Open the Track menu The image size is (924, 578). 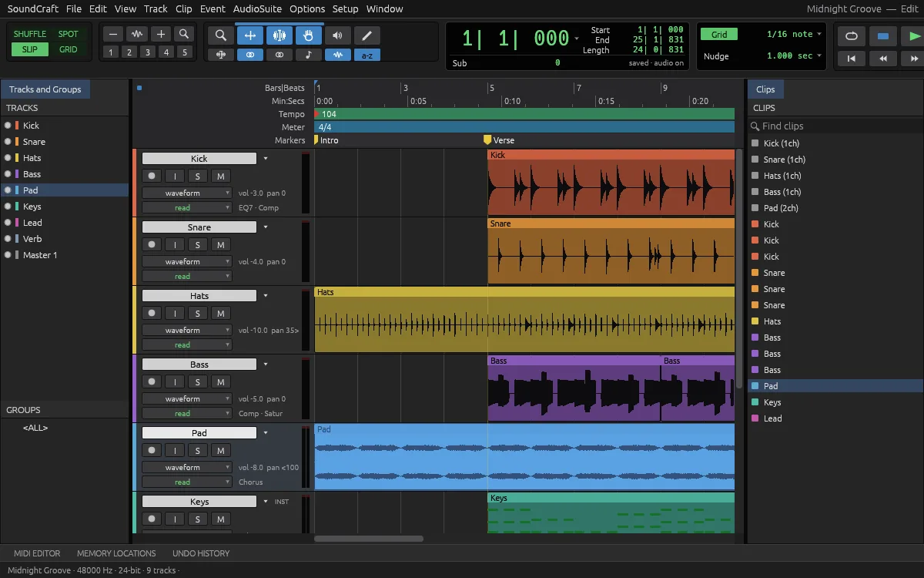coord(156,9)
